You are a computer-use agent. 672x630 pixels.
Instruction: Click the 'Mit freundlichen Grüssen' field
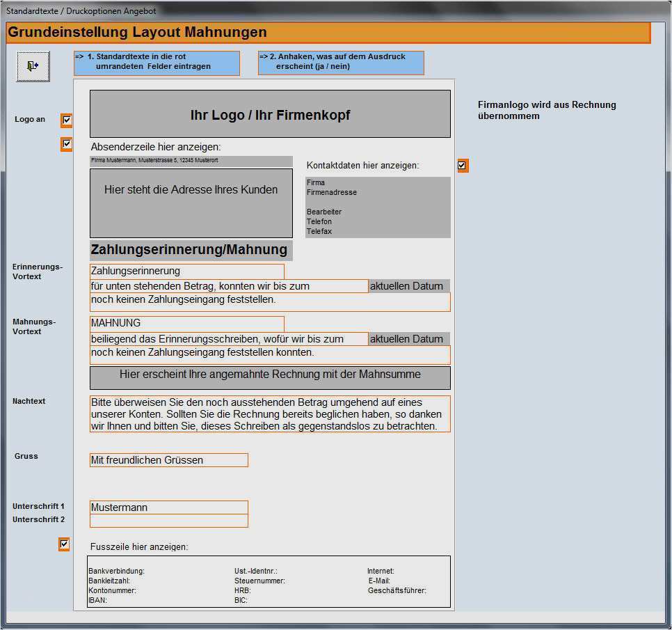point(168,460)
